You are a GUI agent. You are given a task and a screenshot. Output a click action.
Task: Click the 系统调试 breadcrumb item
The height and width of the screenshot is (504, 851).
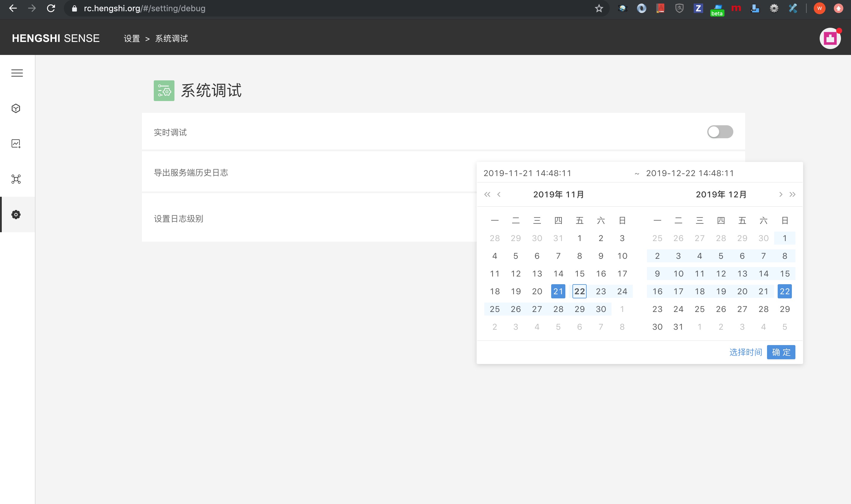pyautogui.click(x=171, y=38)
